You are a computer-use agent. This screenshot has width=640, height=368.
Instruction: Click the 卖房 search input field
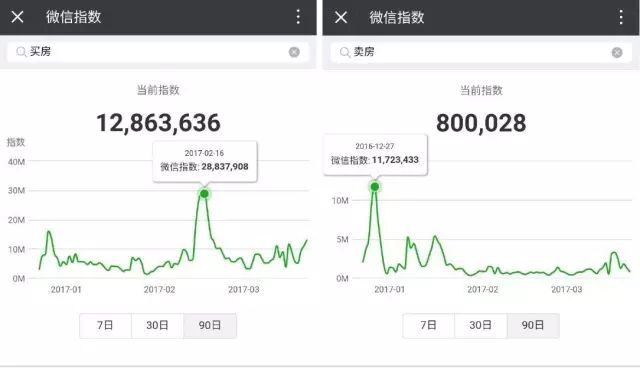[x=481, y=52]
